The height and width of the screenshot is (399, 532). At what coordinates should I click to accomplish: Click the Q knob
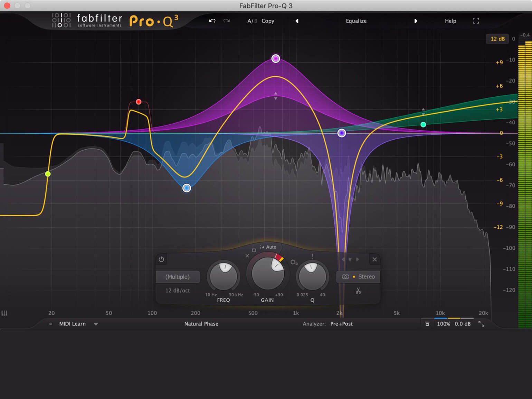click(312, 276)
